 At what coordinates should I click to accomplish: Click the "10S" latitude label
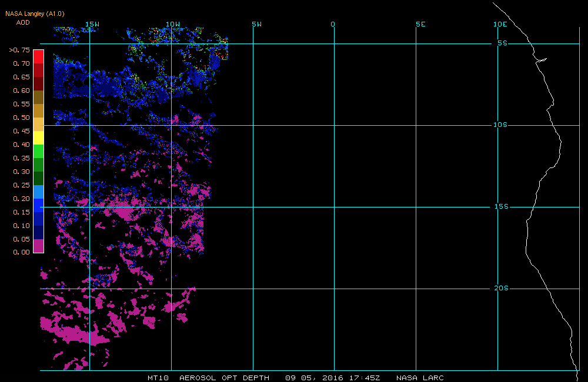(x=500, y=125)
